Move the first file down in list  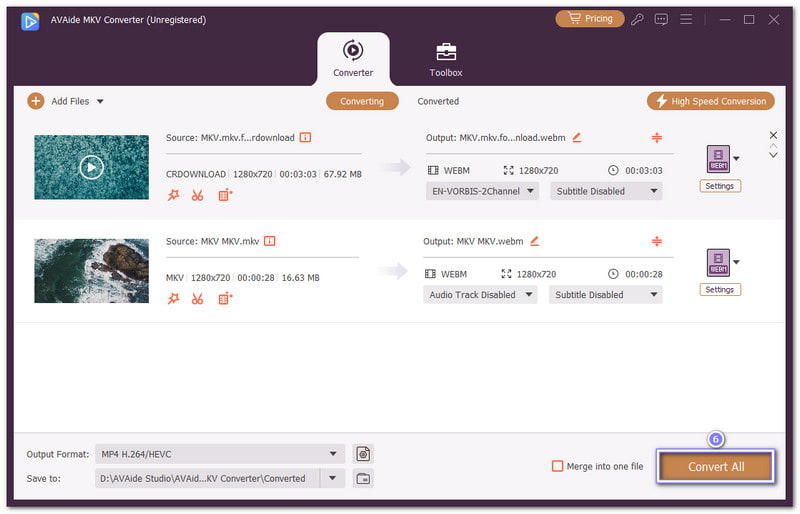(x=773, y=155)
